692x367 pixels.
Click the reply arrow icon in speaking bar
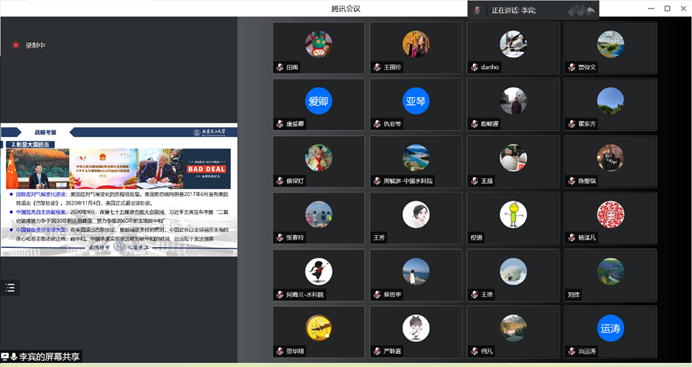coord(591,10)
